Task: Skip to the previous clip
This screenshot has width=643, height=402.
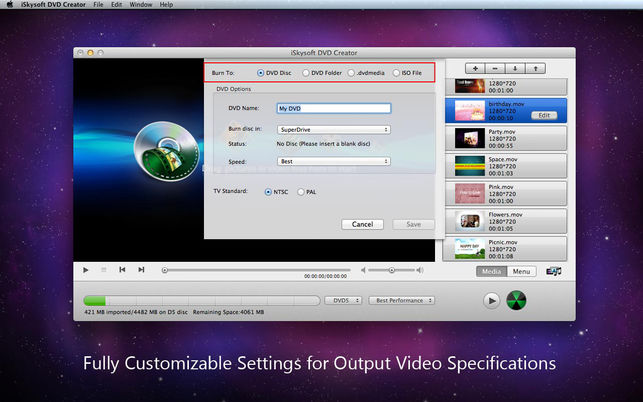Action: coord(122,270)
